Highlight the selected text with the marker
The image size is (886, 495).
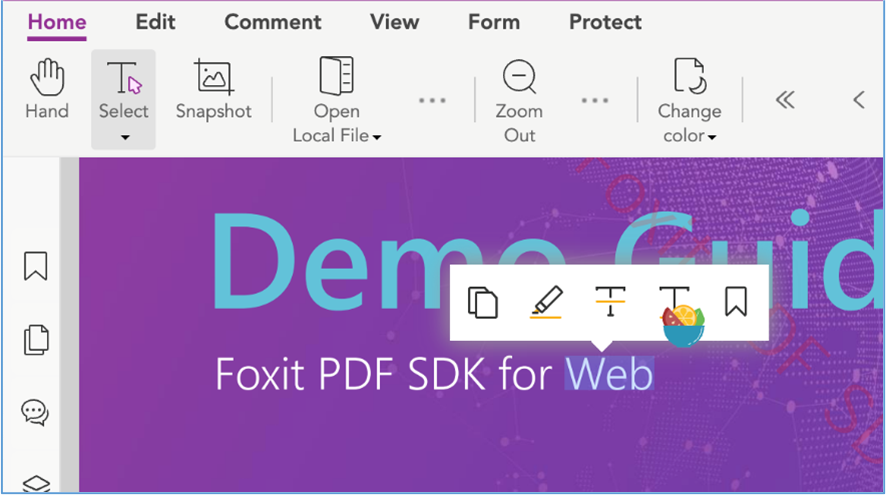pos(546,302)
